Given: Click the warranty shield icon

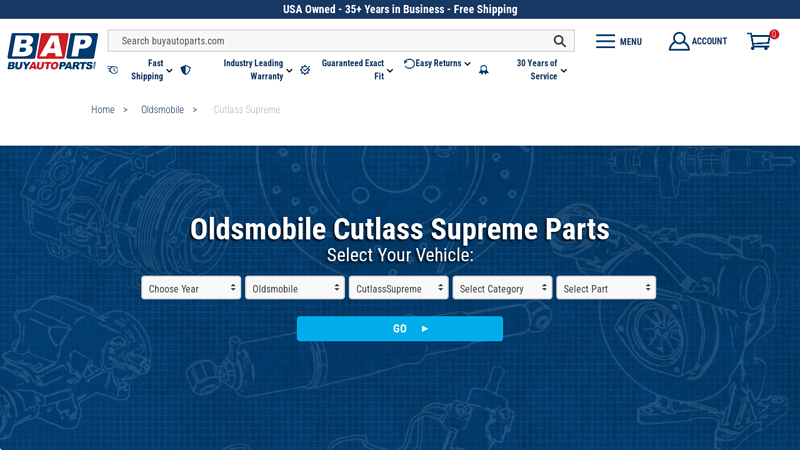Looking at the screenshot, I should [186, 70].
